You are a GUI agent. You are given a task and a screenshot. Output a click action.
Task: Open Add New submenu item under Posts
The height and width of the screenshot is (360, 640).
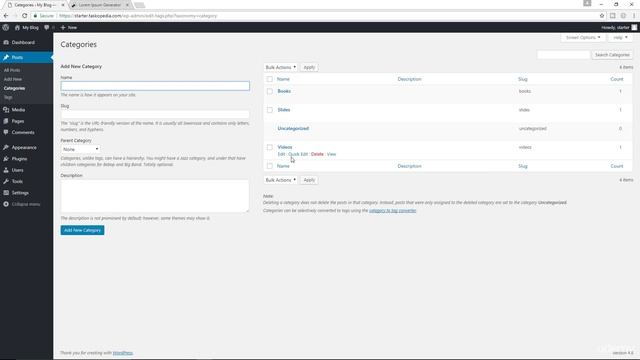coord(13,79)
